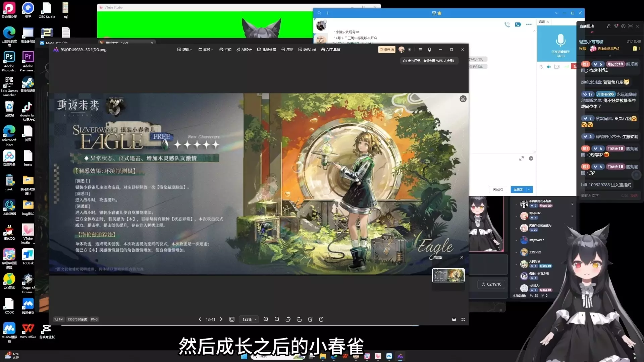This screenshot has height=362, width=644.
Task: Rotate image left with rotate icon
Action: coord(288,319)
